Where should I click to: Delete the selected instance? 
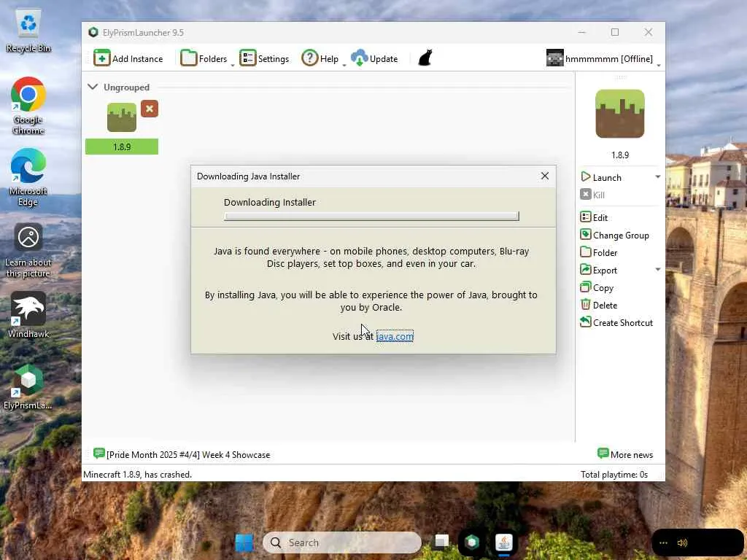[599, 305]
